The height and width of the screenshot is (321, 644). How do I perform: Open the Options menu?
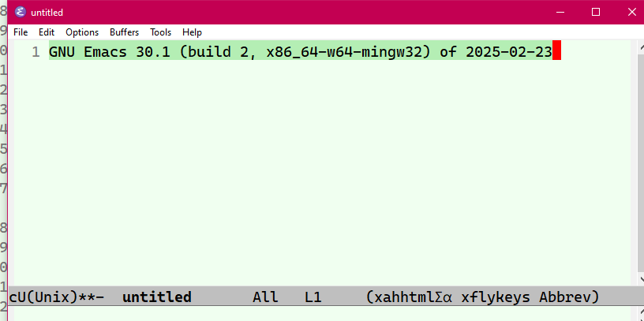point(82,32)
